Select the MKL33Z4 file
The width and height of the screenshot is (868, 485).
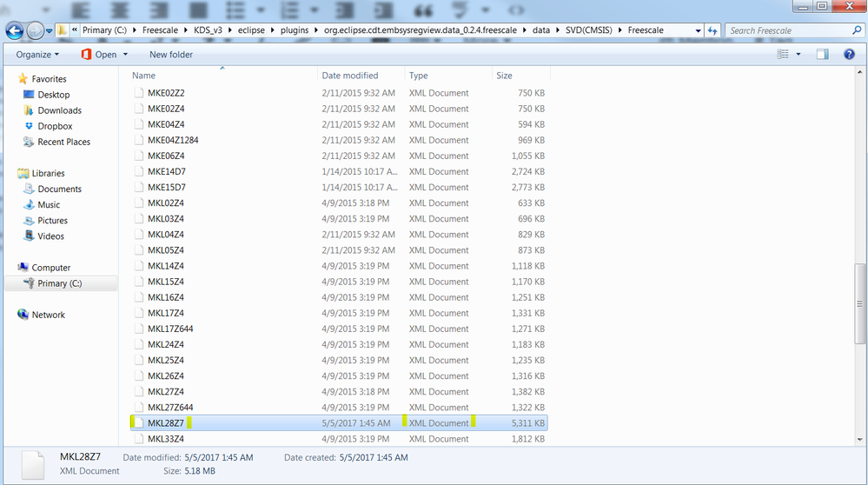pos(166,439)
